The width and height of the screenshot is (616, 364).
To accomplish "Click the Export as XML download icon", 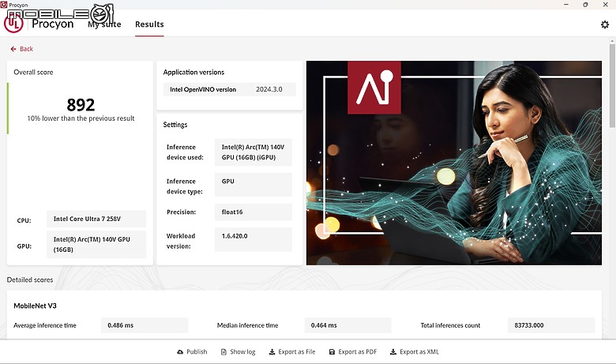I will pos(393,352).
